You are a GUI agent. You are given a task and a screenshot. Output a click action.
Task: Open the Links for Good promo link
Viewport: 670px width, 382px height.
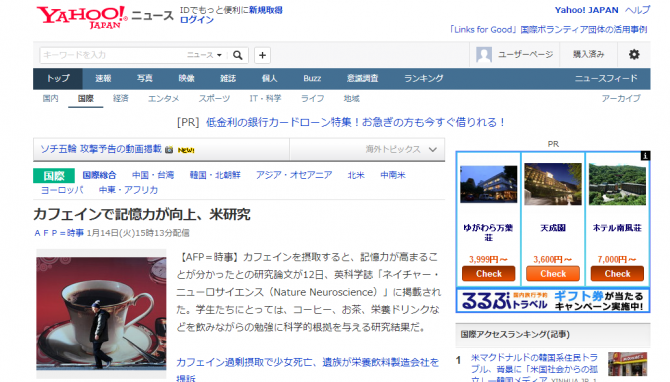pyautogui.click(x=548, y=29)
